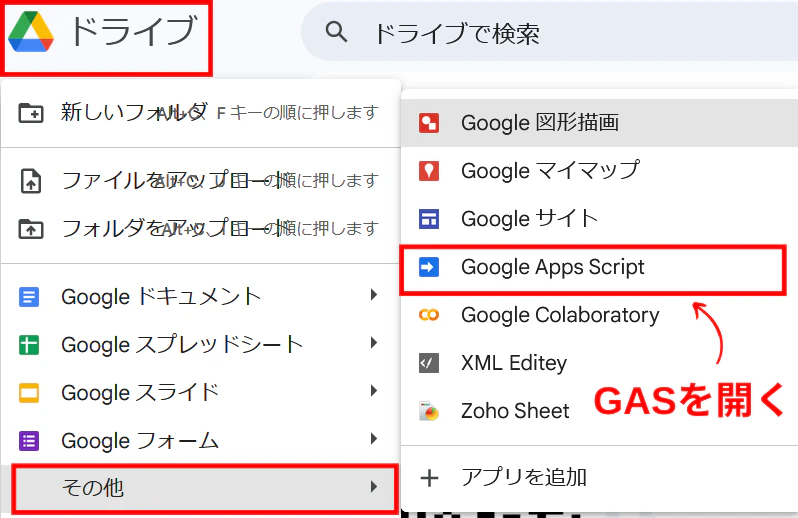Expand the その他 submenu arrow
Viewport: 798px width, 518px height.
point(374,487)
